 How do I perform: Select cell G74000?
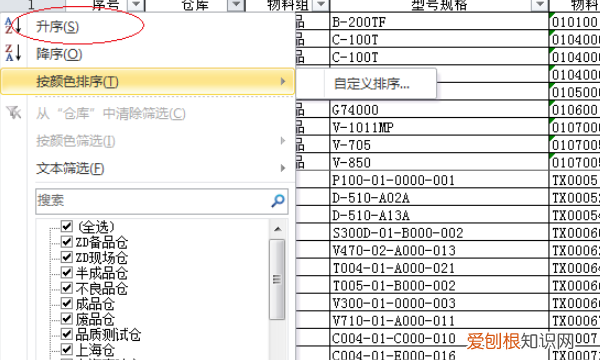click(x=439, y=109)
